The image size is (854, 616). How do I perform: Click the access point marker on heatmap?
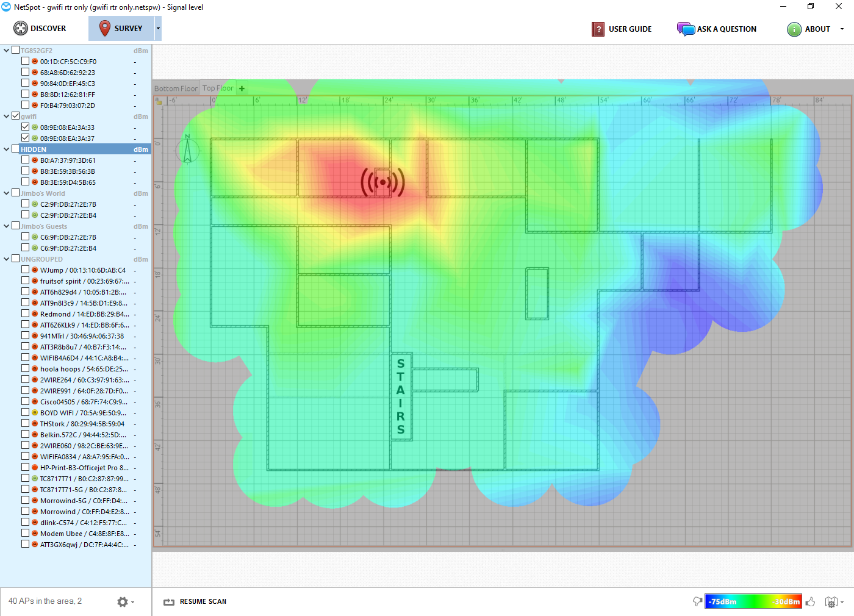[382, 182]
